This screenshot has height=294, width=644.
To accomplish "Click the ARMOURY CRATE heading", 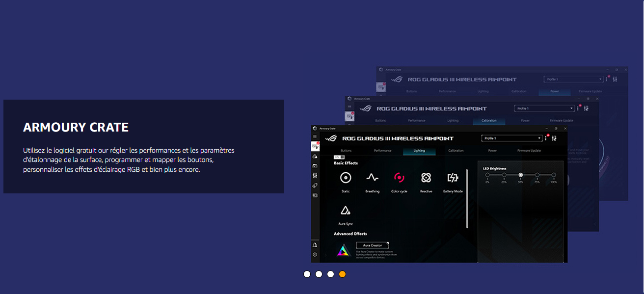I will click(76, 128).
